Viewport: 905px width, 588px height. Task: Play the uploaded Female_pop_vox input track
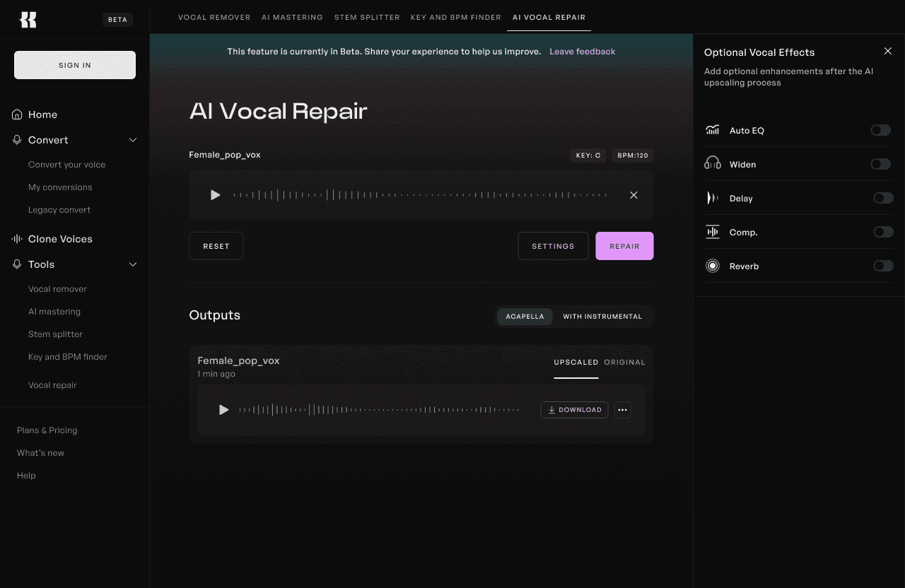click(x=216, y=195)
